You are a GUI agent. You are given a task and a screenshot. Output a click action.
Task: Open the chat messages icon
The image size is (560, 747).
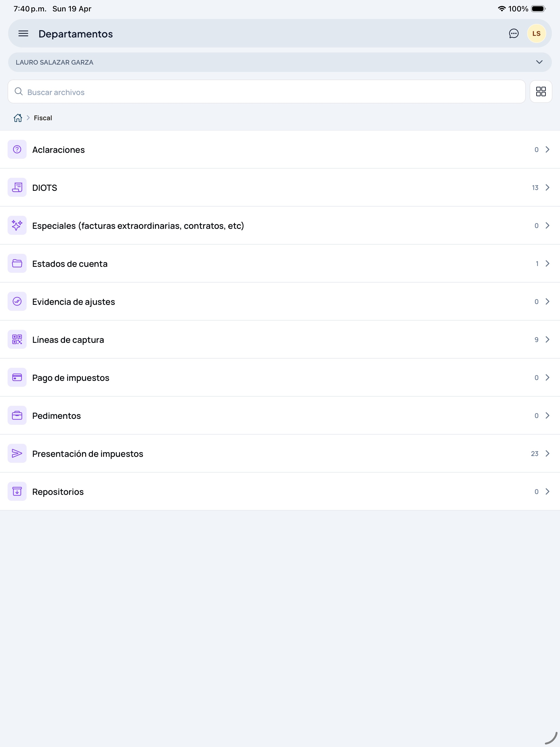513,33
